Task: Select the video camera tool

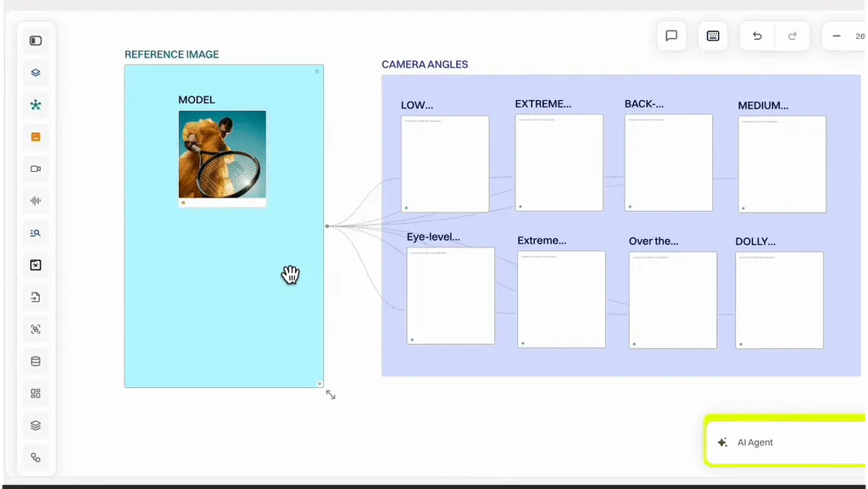Action: click(36, 169)
